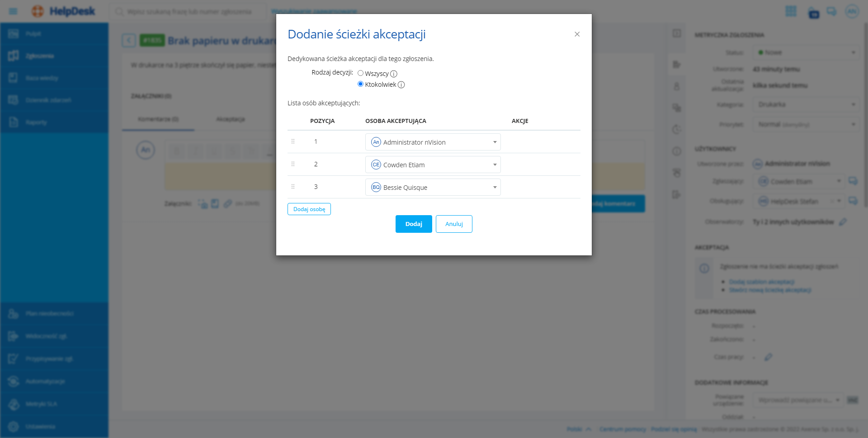Click info icon next to Ktokolwiek

401,85
